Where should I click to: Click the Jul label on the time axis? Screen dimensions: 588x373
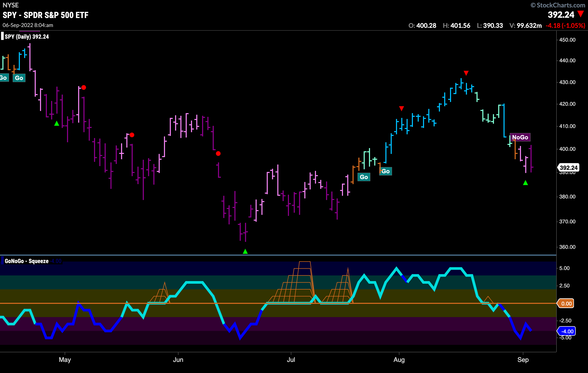291,360
